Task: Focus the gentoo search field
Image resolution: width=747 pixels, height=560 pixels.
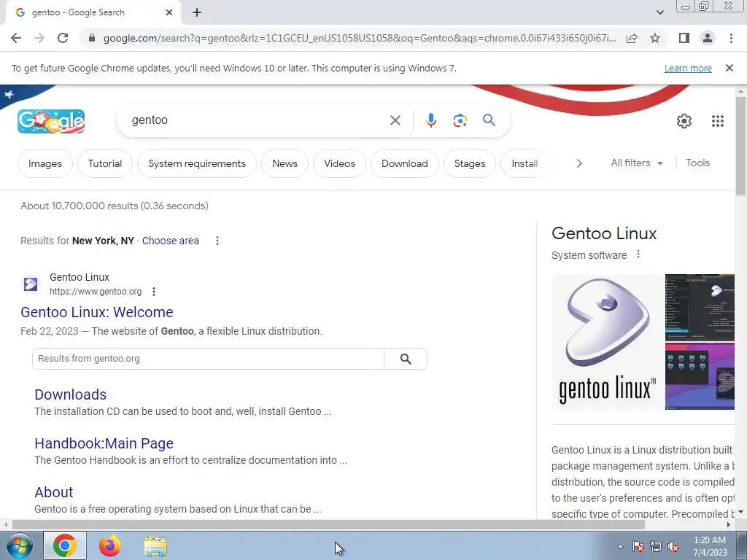Action: click(x=258, y=120)
